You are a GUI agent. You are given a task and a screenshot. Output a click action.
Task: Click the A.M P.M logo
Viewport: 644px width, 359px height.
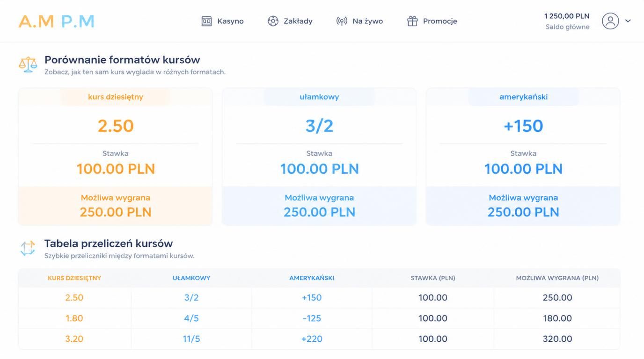click(x=57, y=21)
